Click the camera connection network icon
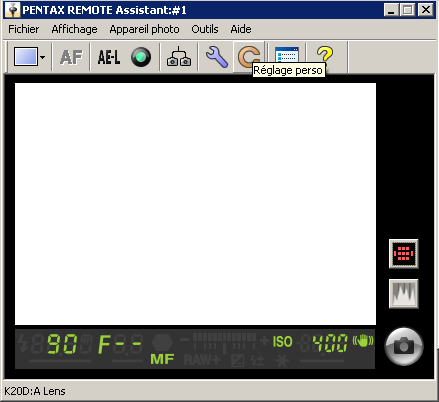The height and width of the screenshot is (402, 439). (x=179, y=56)
